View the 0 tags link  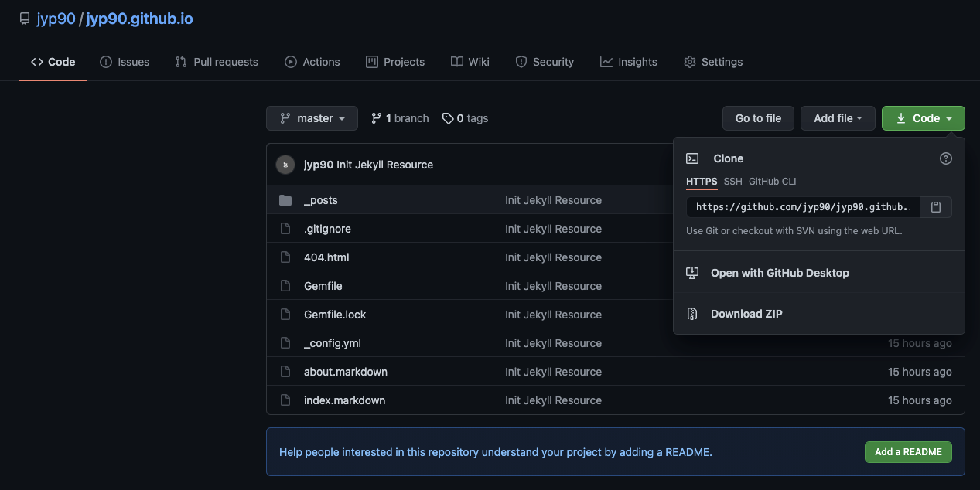(465, 118)
